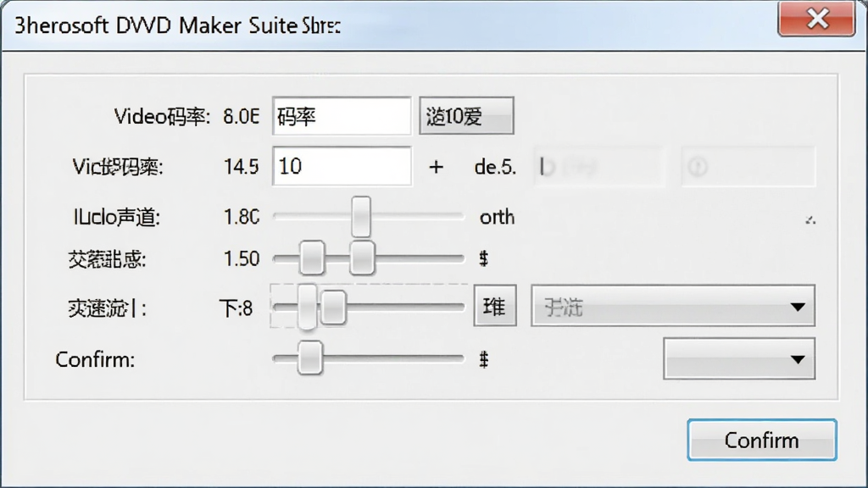The height and width of the screenshot is (488, 868).
Task: Click the de.5. label
Action: (495, 167)
